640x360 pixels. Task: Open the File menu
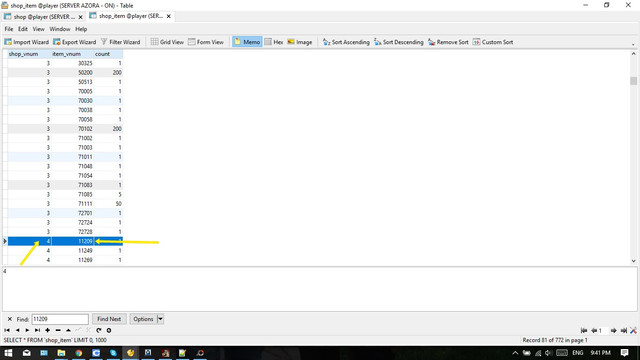click(x=9, y=29)
